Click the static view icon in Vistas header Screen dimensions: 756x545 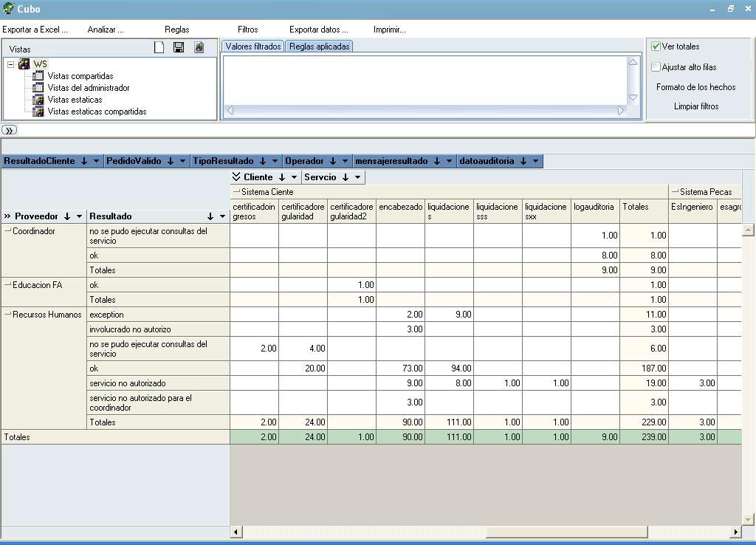pos(199,48)
